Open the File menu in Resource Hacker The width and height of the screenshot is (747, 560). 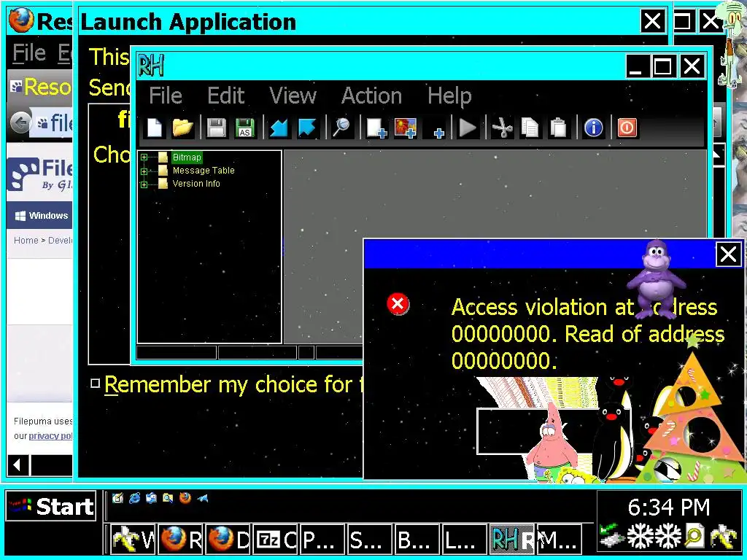[x=166, y=96]
